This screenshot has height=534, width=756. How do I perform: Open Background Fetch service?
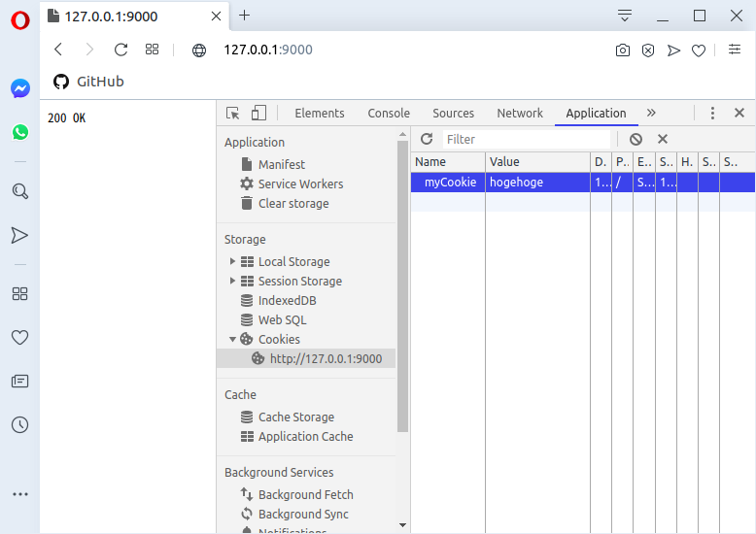(x=306, y=494)
